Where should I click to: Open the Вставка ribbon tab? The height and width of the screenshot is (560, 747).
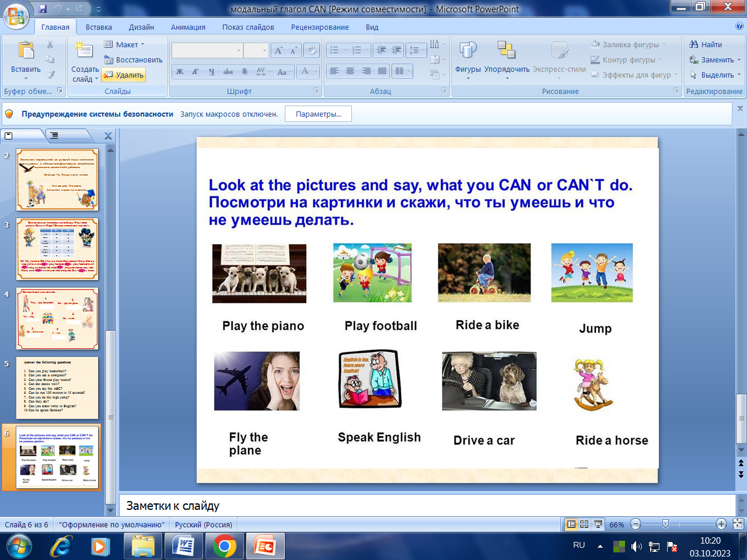tap(99, 27)
